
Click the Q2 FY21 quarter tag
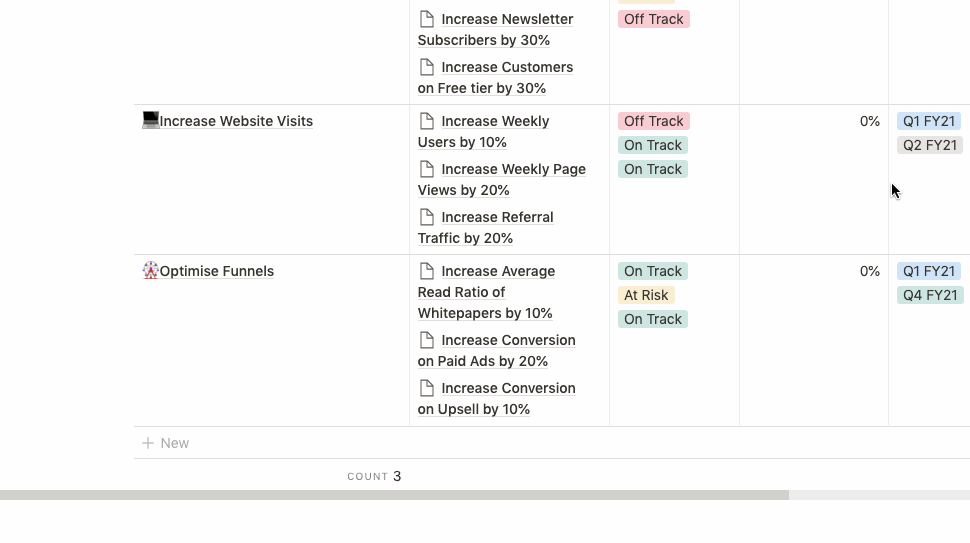[930, 145]
